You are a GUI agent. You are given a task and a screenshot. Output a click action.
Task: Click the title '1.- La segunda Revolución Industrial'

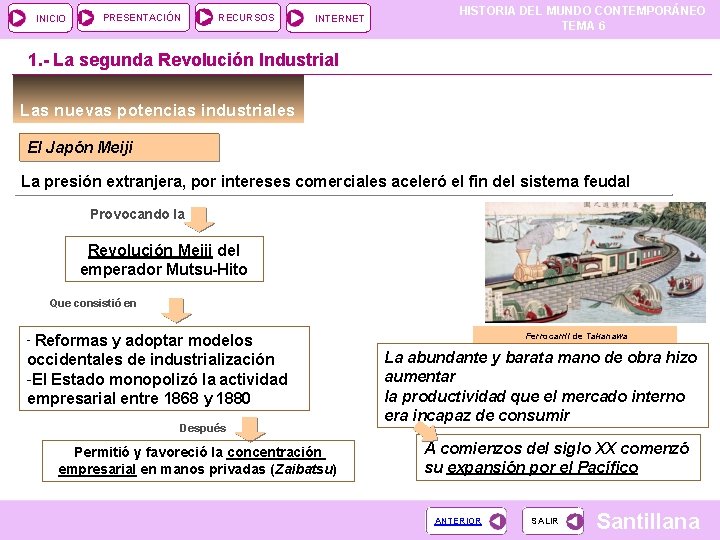(183, 60)
